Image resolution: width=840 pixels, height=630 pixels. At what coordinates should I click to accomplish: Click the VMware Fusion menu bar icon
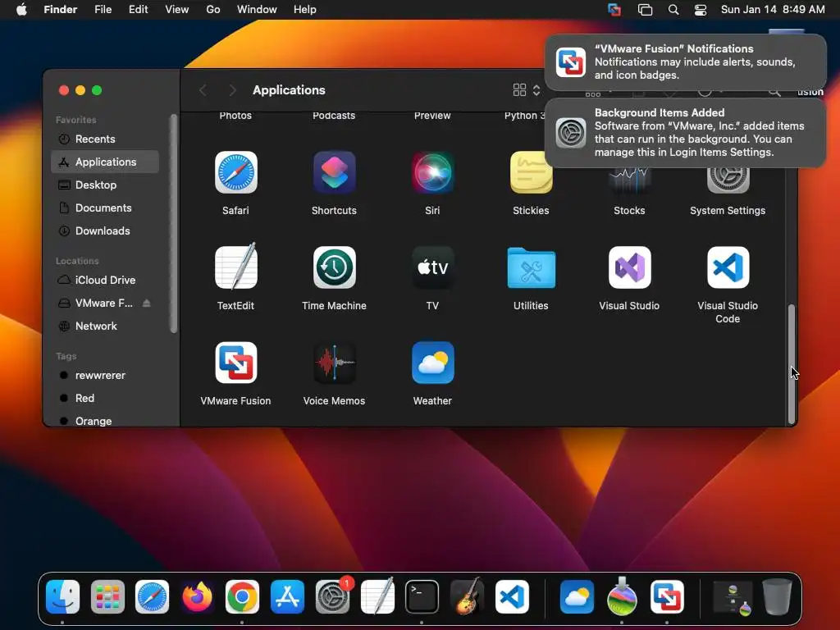[x=614, y=10]
